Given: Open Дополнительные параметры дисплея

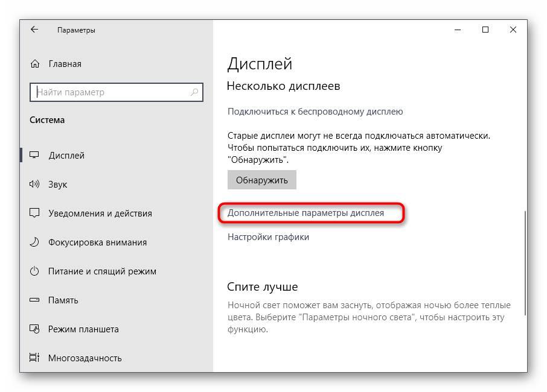Looking at the screenshot, I should coord(305,213).
